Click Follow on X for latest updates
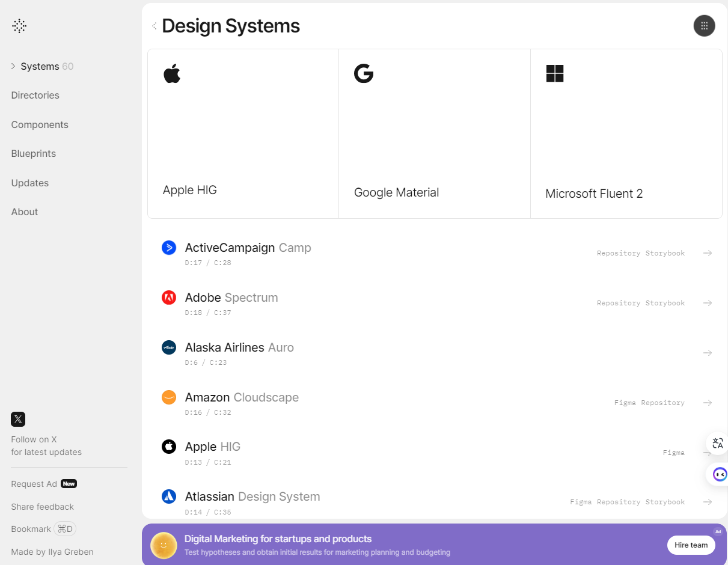This screenshot has height=565, width=728. point(46,445)
